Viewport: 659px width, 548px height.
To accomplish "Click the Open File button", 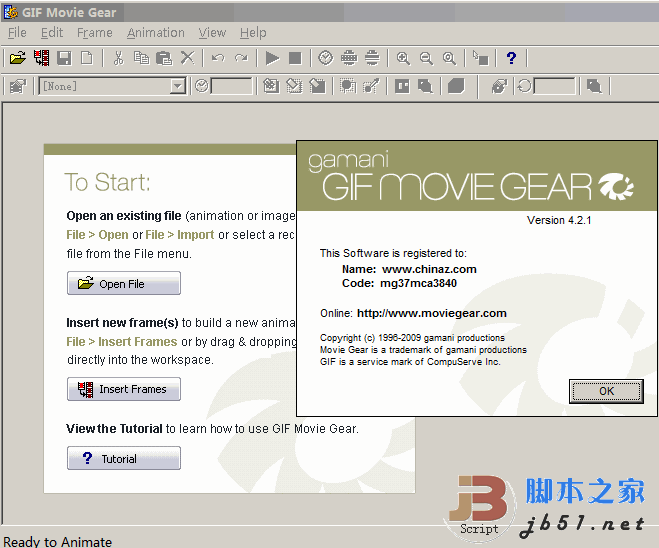I will 124,284.
